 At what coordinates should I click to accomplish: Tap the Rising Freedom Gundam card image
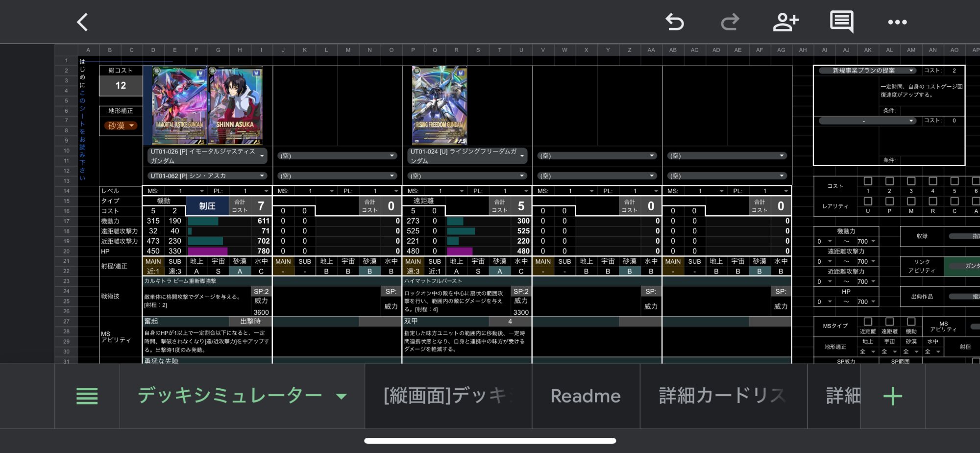click(440, 106)
